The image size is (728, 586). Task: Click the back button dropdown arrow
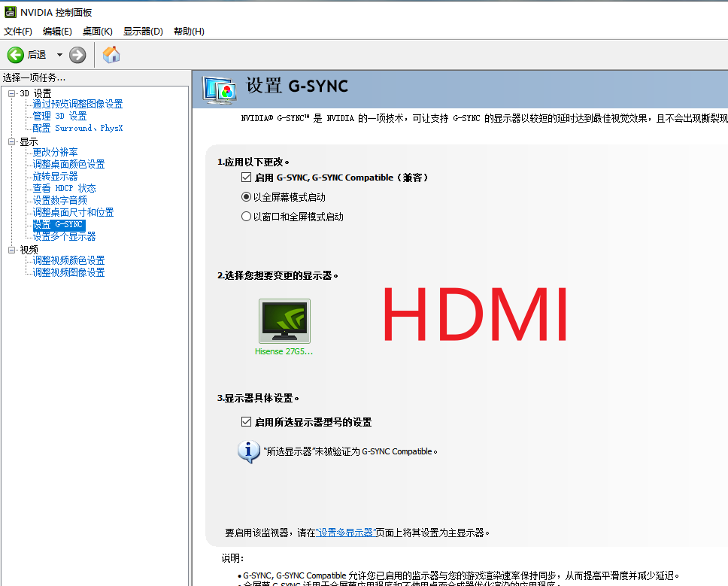61,54
